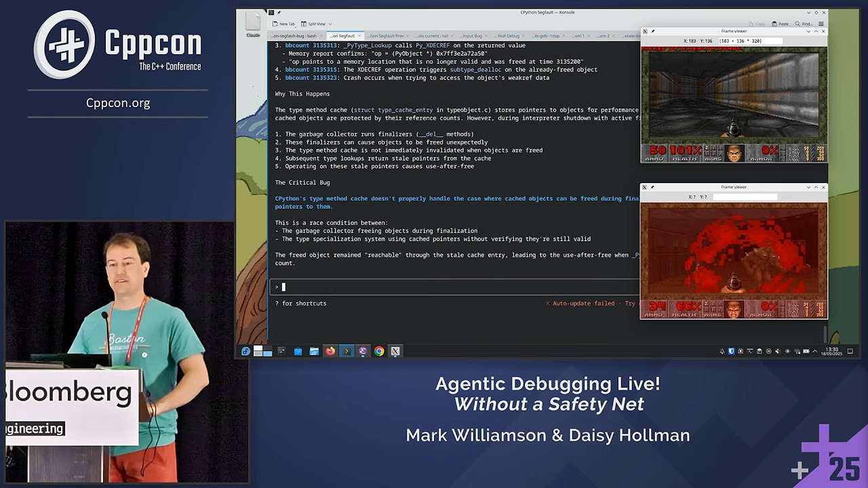Close the '...hon Segfault Prev' tab

click(409, 36)
